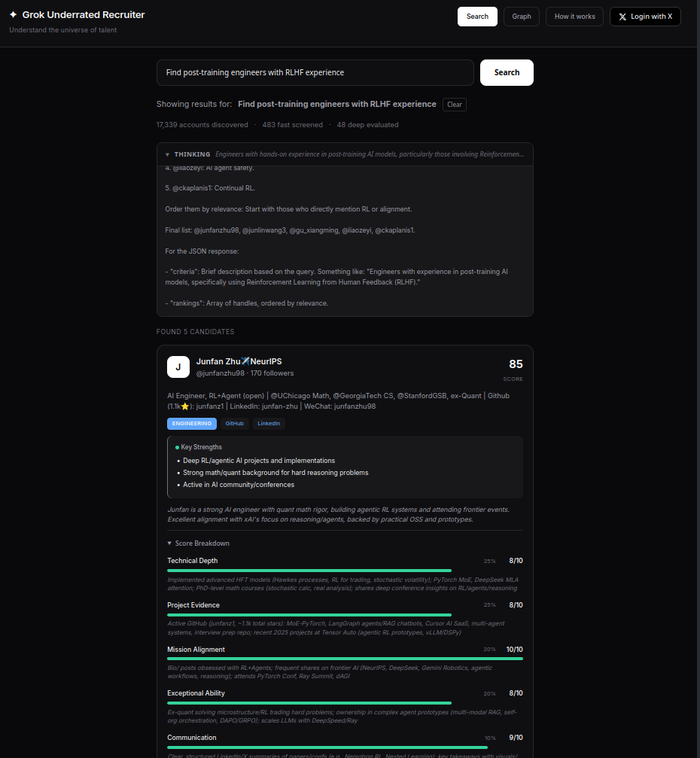Click the FOUND 5 CANDIDATES heading
This screenshot has width=700, height=758.
coord(195,332)
